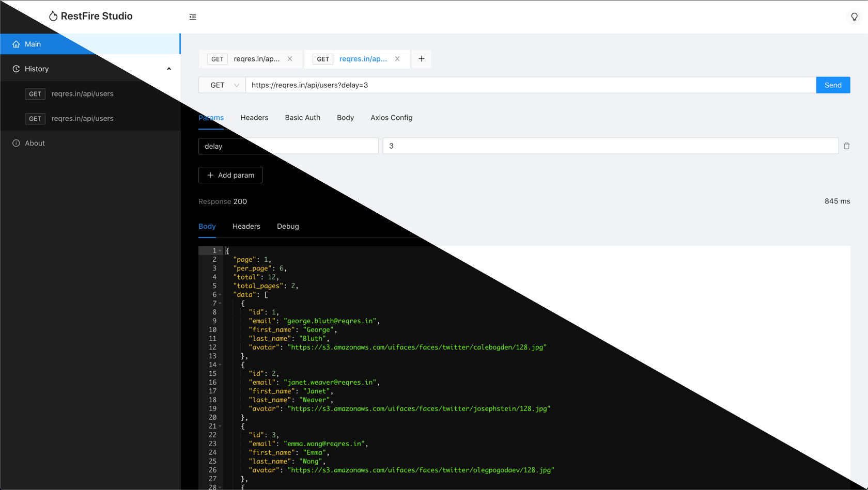The height and width of the screenshot is (490, 868).
Task: Delete the delay param with trash icon
Action: (x=847, y=146)
